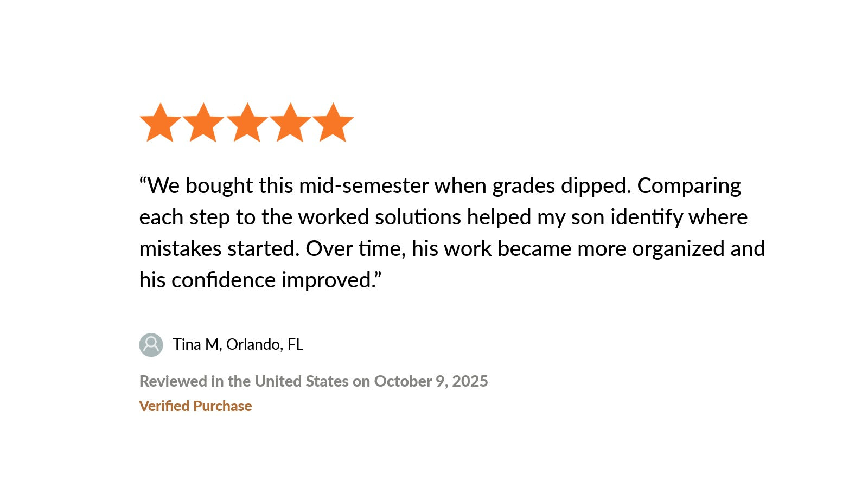Image resolution: width=868 pixels, height=488 pixels.
Task: Click the gray reviewer avatar icon
Action: [151, 345]
